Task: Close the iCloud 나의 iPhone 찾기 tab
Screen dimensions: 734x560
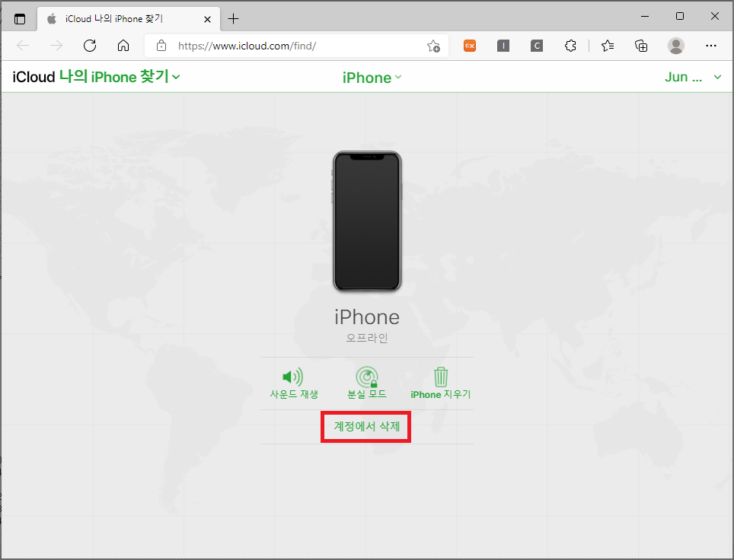Action: click(x=207, y=19)
